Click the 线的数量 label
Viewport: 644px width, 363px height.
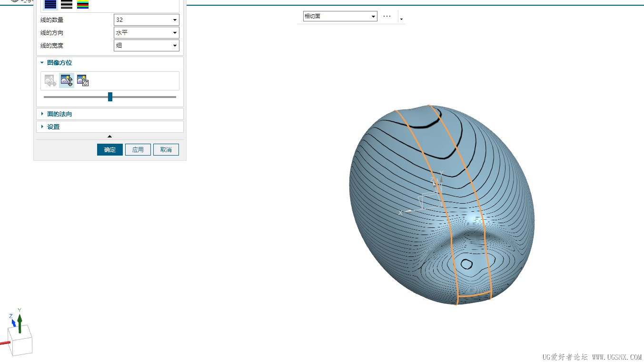point(52,20)
